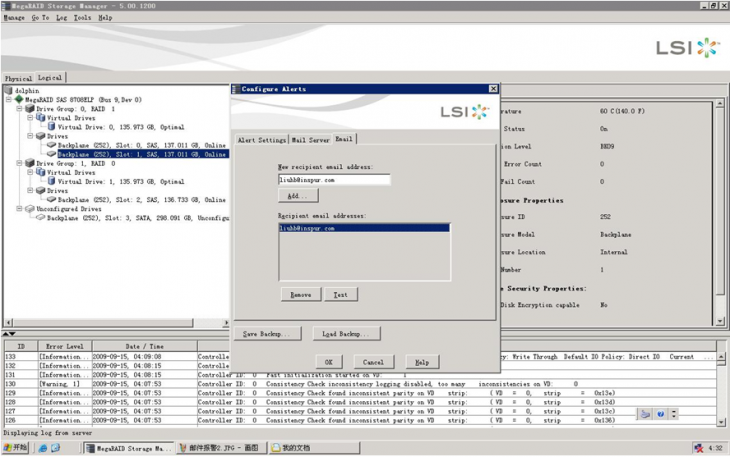Click Internet Explorer quick launch icon in taskbar
Image resolution: width=730 pixels, height=457 pixels.
coord(41,449)
